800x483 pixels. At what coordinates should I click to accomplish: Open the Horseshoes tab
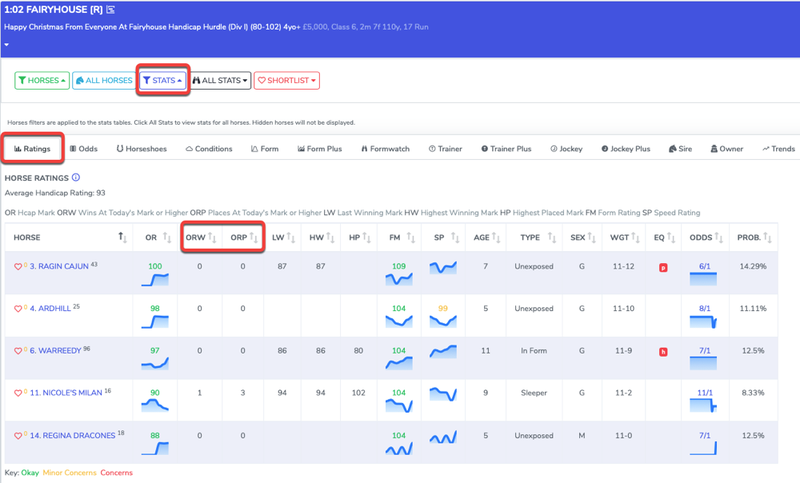[140, 149]
